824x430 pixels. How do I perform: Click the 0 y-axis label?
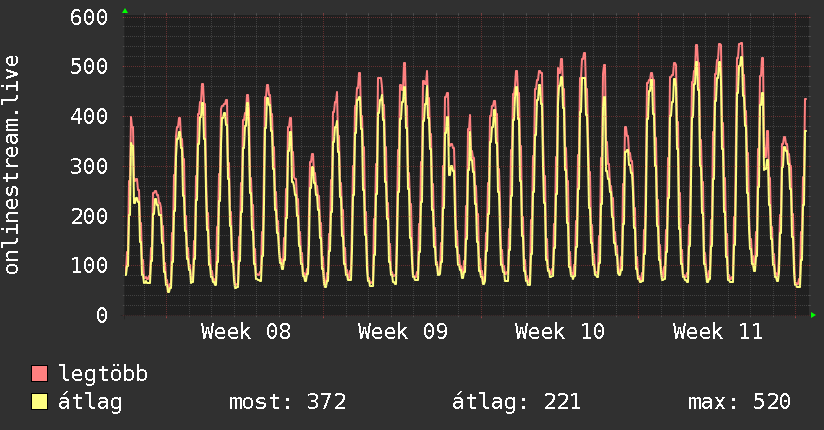[102, 315]
